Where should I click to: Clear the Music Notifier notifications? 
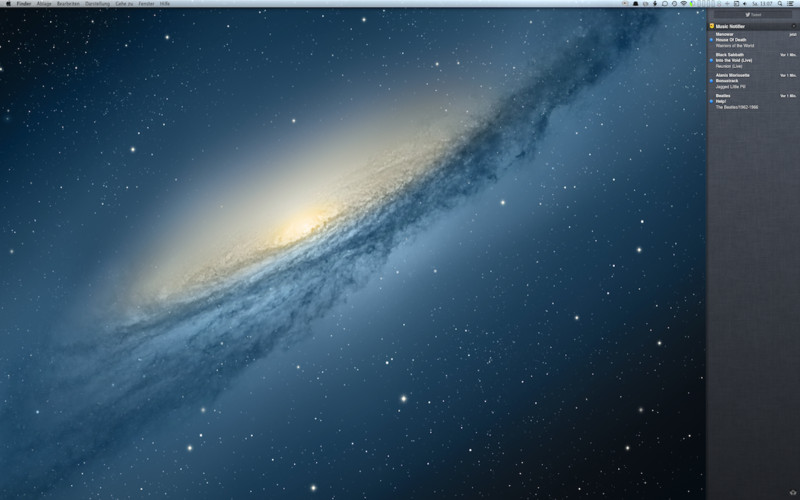click(x=794, y=26)
